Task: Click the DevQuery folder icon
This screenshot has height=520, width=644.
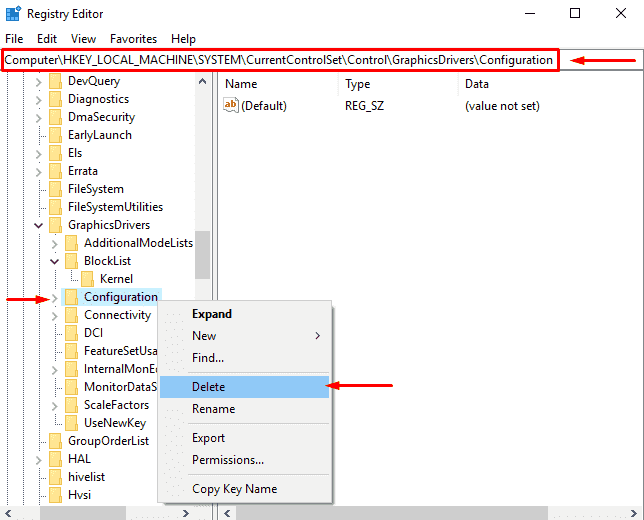Action: [x=55, y=81]
